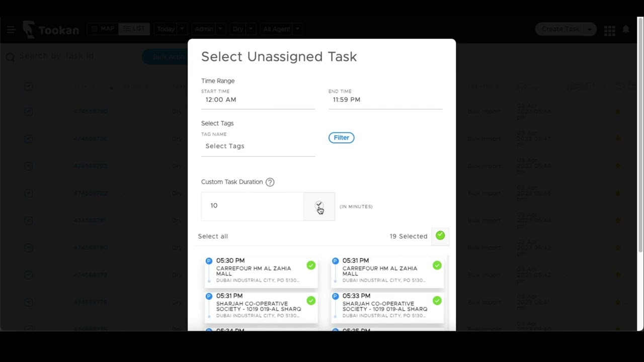Click the Tookan logo

pyautogui.click(x=50, y=30)
